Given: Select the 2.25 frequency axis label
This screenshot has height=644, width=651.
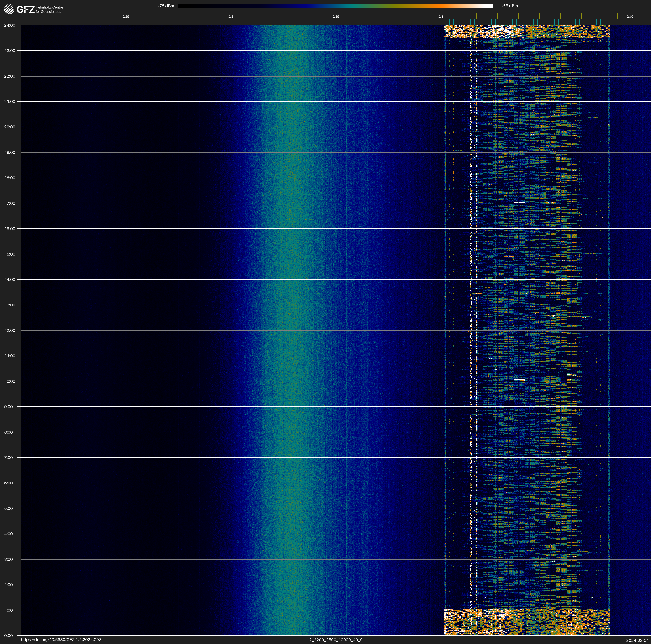Looking at the screenshot, I should click(126, 17).
